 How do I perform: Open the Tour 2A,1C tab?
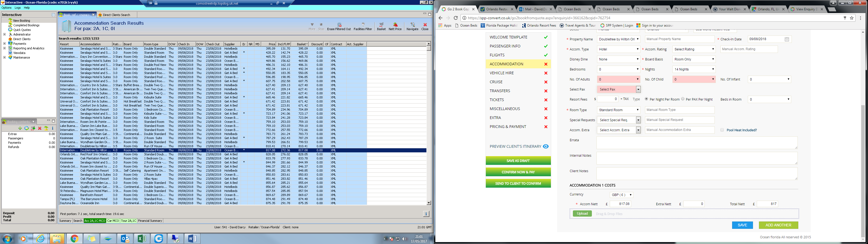coord(128,221)
